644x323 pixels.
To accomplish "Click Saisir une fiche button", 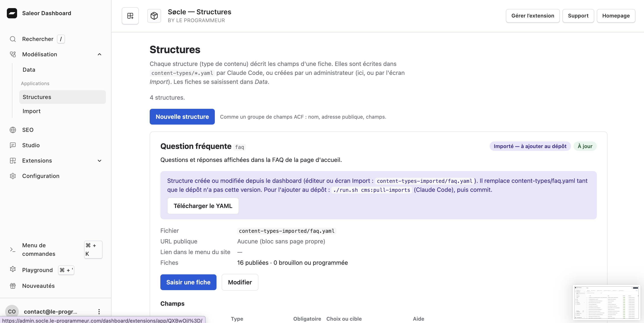I will click(188, 282).
